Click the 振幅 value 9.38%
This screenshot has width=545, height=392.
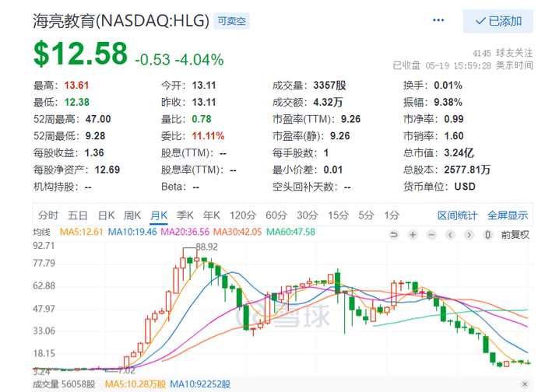[x=448, y=103]
